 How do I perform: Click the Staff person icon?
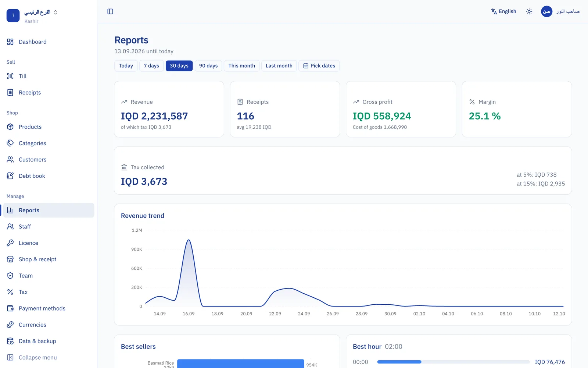pos(10,227)
